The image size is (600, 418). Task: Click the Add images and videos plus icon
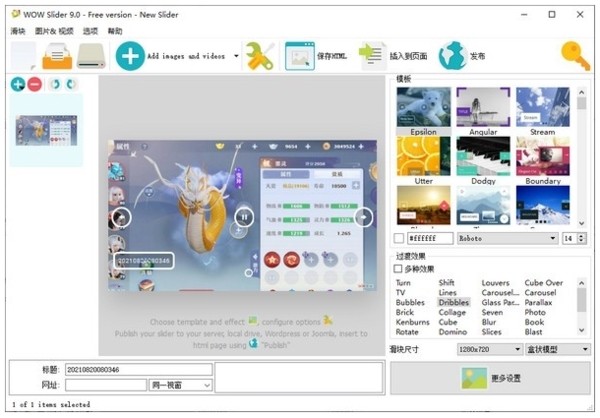pos(130,55)
